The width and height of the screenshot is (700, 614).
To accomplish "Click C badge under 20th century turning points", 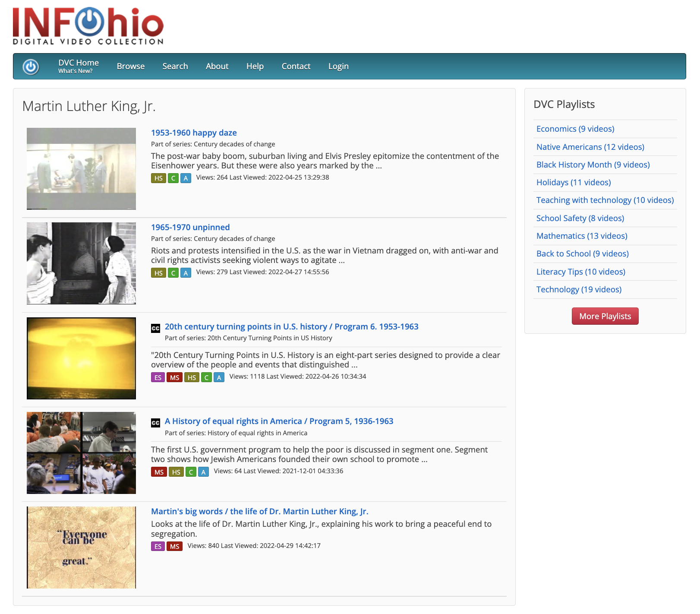I will (206, 377).
